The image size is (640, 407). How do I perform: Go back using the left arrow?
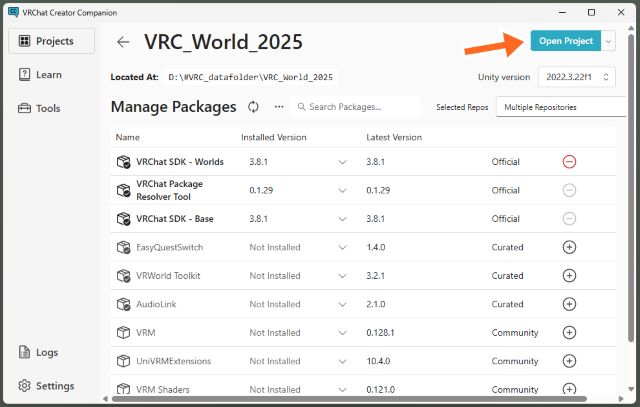123,42
